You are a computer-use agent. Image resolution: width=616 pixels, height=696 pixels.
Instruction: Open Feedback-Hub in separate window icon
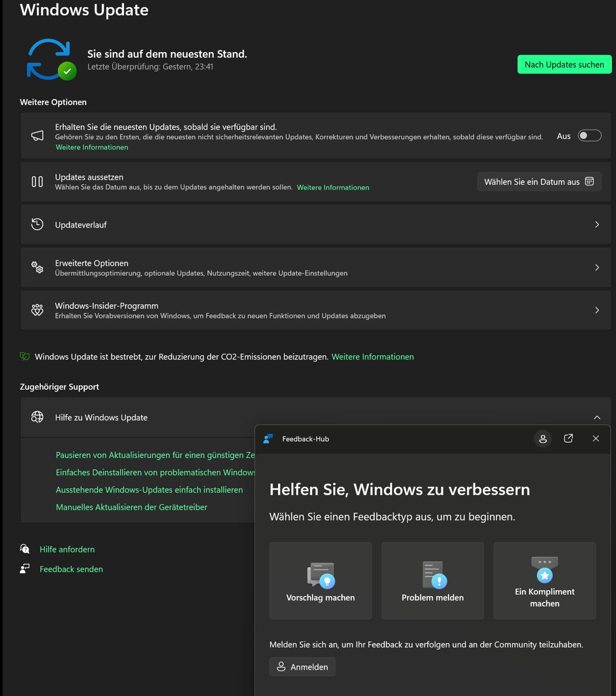click(x=569, y=439)
